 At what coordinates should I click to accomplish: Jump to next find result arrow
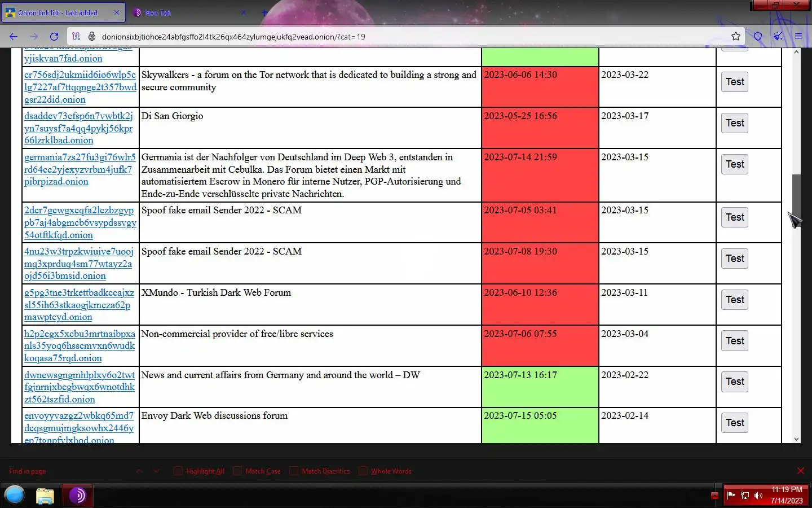(156, 471)
